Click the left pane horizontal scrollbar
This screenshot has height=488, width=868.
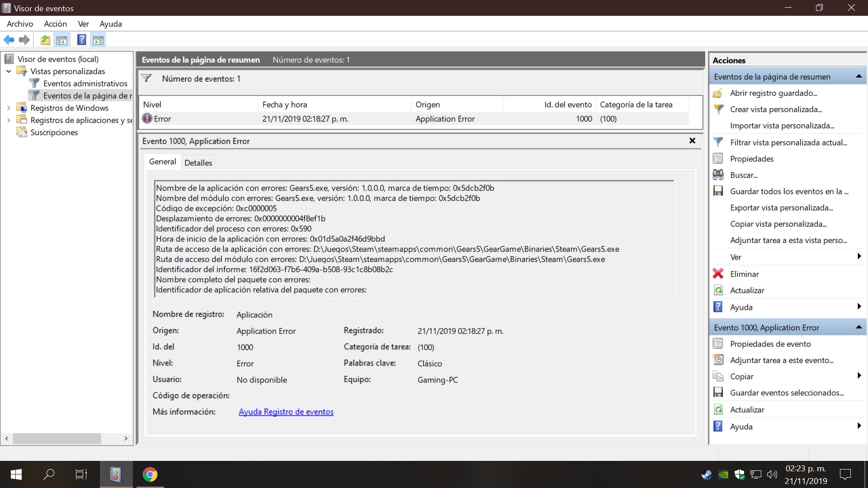tap(57, 438)
